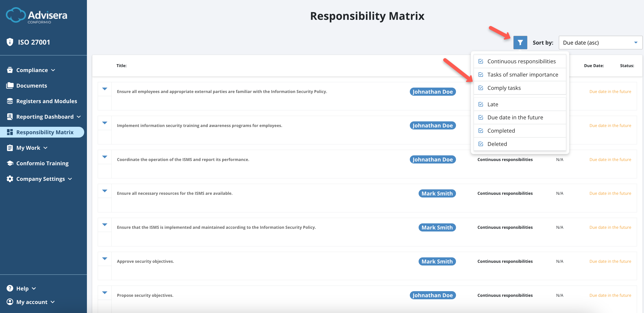Click the Conformio Training graduation cap icon

point(9,163)
